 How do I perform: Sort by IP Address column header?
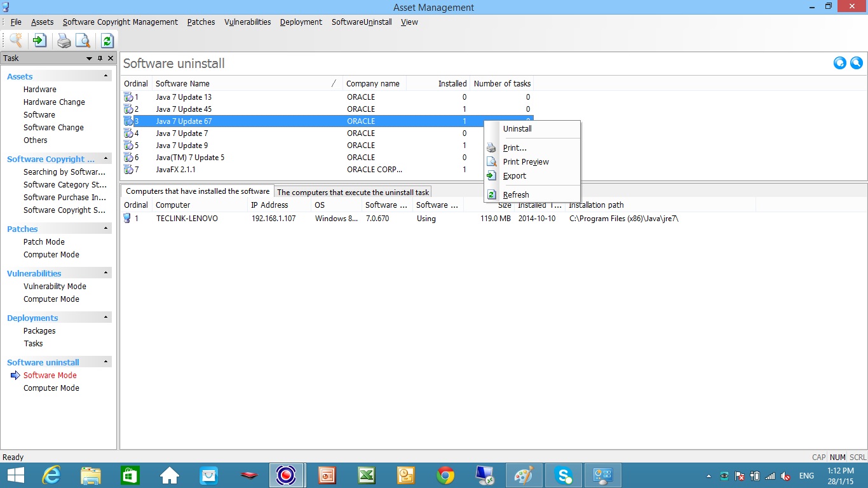tap(280, 205)
